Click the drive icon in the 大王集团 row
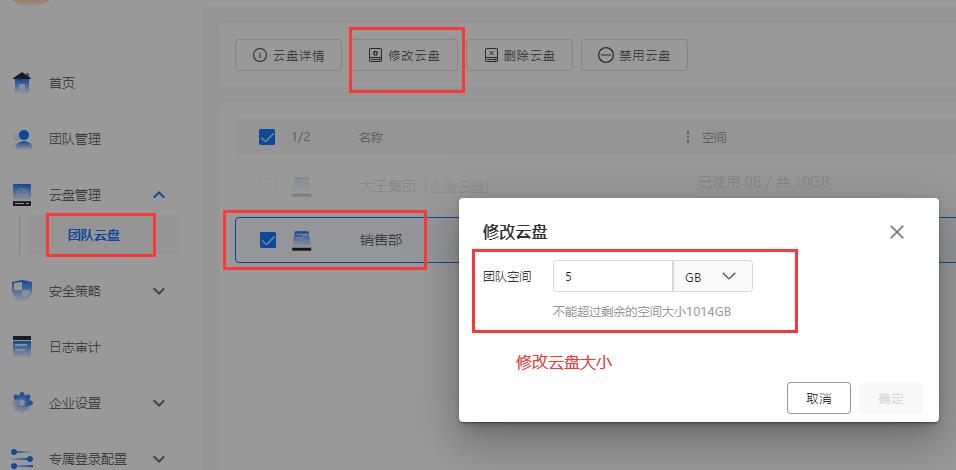Screen dimensions: 956x470 pyautogui.click(x=302, y=186)
